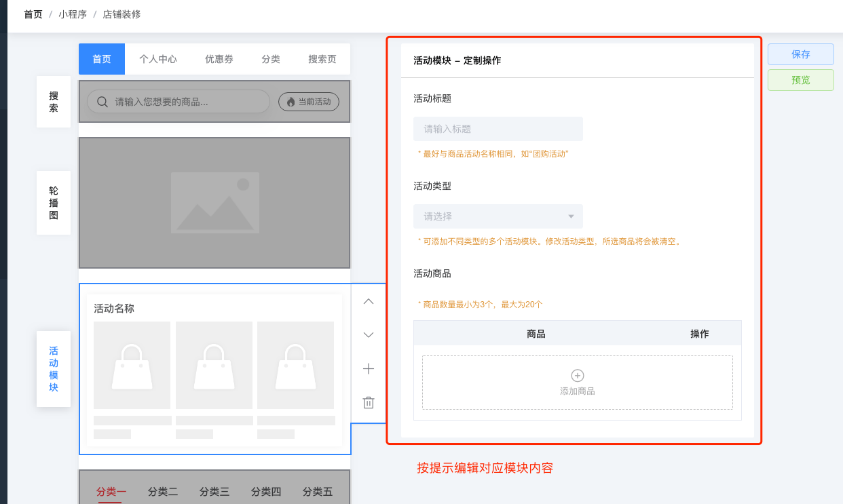This screenshot has height=504, width=843.
Task: Click the 预览 button
Action: click(x=801, y=80)
